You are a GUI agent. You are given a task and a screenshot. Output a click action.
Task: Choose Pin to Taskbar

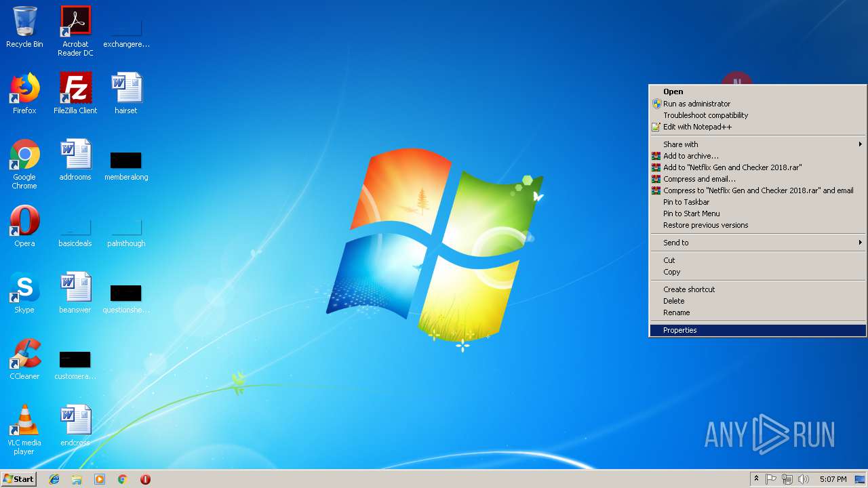[757, 202]
